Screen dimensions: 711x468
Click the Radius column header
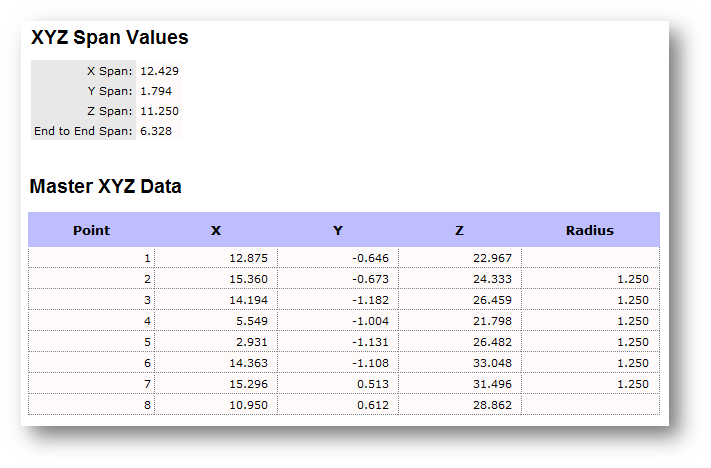click(x=590, y=230)
